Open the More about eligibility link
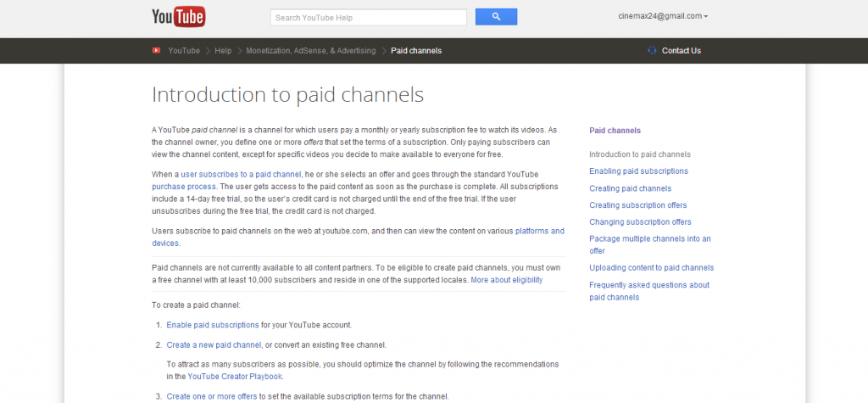Screen dimensions: 868x403 pyautogui.click(x=507, y=280)
